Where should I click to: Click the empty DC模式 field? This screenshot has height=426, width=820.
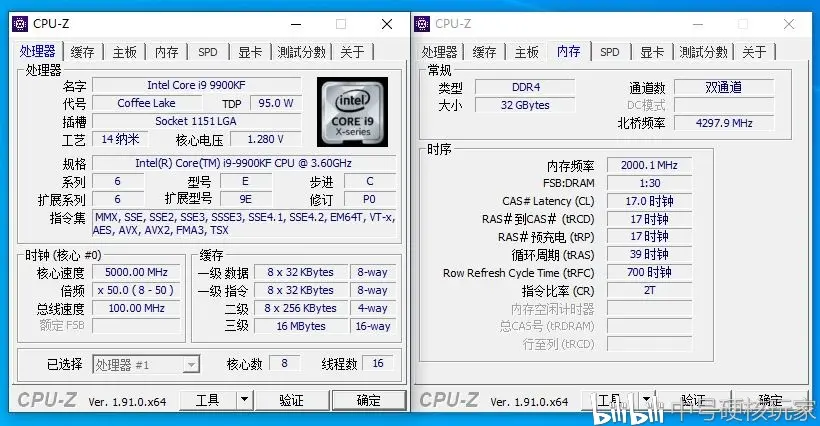click(724, 105)
